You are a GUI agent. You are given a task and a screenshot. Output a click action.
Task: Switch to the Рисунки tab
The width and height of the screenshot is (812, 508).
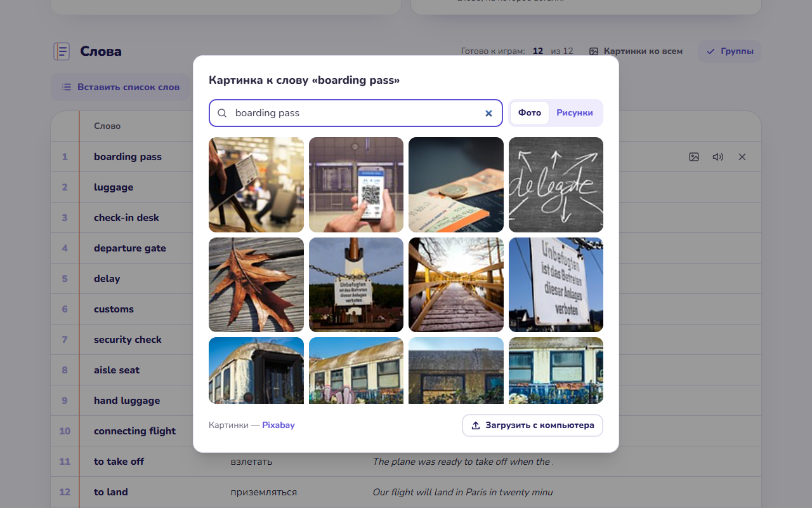[x=575, y=113]
